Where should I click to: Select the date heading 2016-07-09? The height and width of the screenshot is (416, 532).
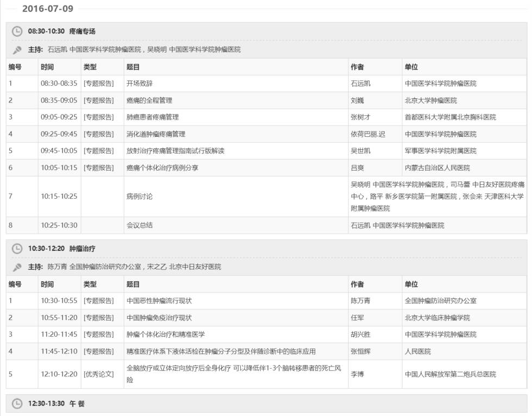tap(48, 9)
